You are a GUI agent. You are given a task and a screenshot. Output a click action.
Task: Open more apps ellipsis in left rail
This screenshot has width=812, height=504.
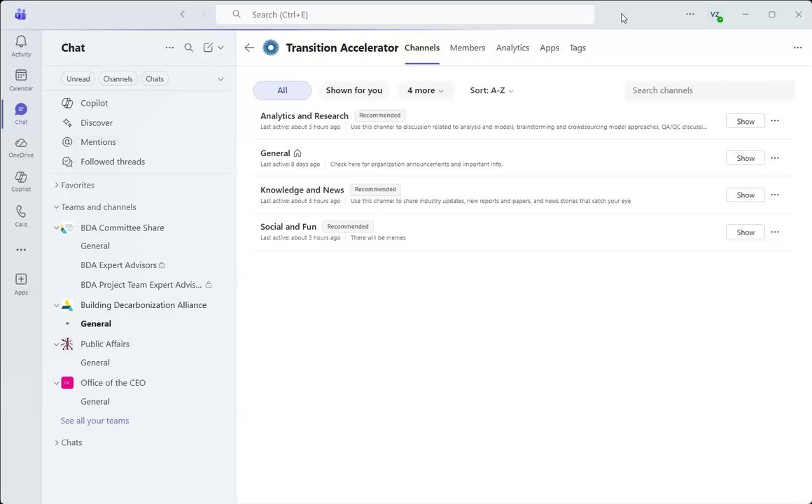tap(21, 250)
